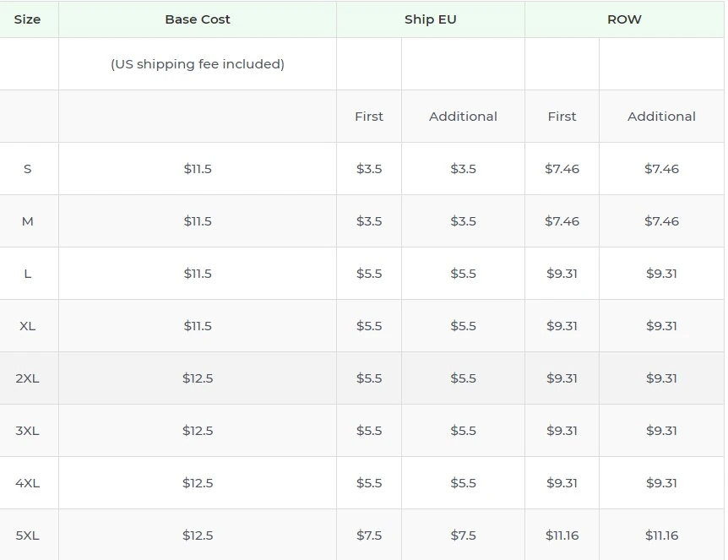Click the $7.46 ROW first price for M
The width and height of the screenshot is (728, 560).
point(562,220)
